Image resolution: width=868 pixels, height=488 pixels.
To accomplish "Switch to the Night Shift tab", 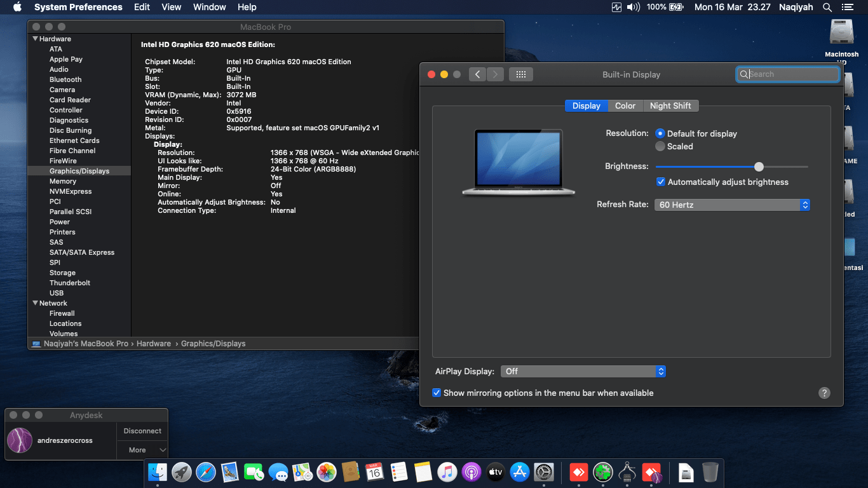I will 670,105.
